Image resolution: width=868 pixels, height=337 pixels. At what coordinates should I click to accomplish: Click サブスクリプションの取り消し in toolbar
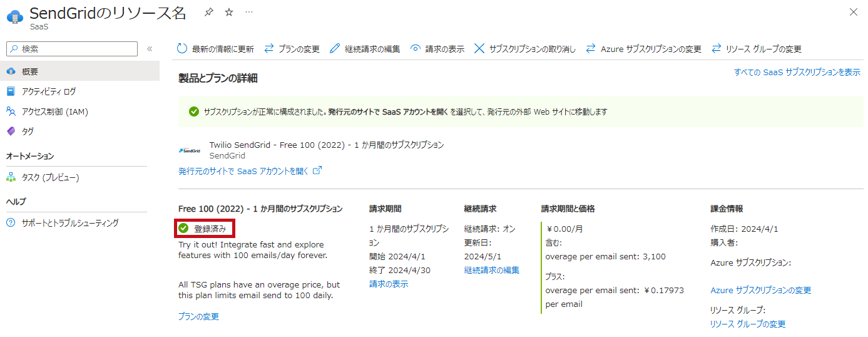(525, 49)
